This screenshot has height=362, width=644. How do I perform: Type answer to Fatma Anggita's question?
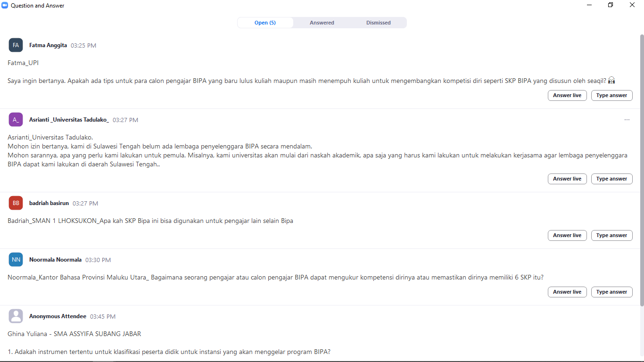(611, 95)
